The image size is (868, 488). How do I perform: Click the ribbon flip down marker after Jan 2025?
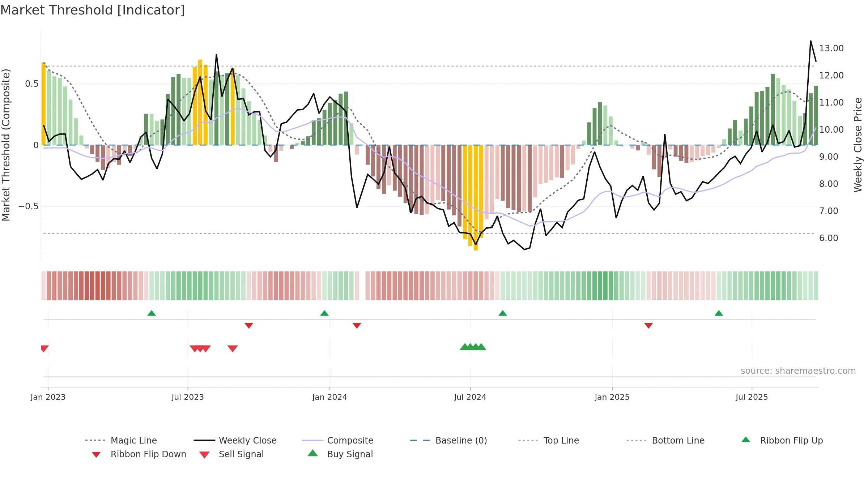pos(648,326)
